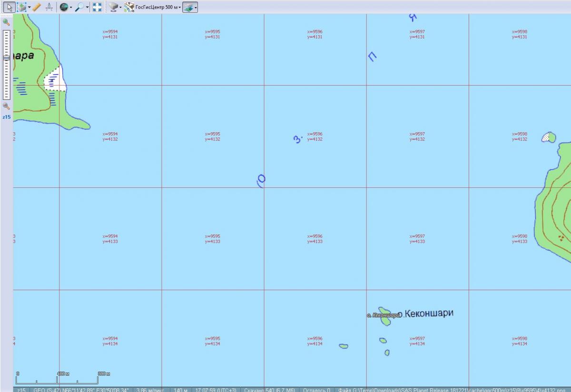Image resolution: width=571 pixels, height=392 pixels.
Task: Click the globe go-to icon
Action: pos(64,7)
